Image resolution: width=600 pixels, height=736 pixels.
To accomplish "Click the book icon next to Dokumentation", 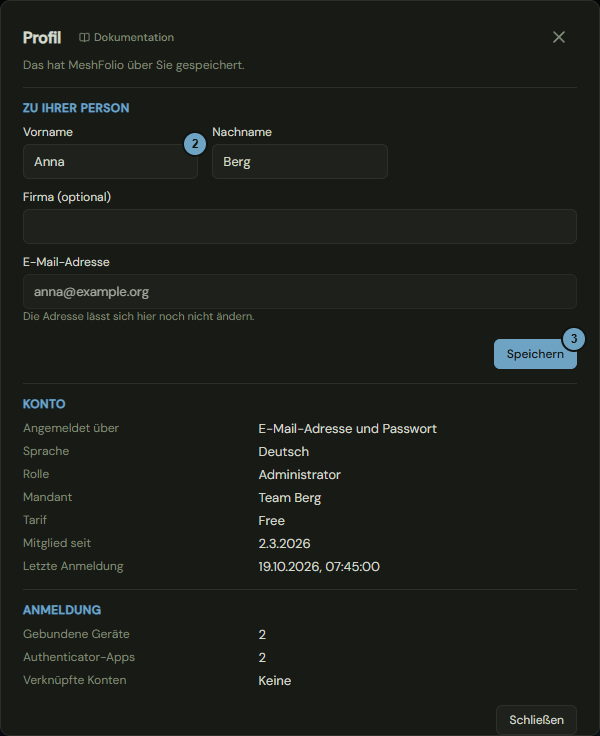I will tap(84, 38).
